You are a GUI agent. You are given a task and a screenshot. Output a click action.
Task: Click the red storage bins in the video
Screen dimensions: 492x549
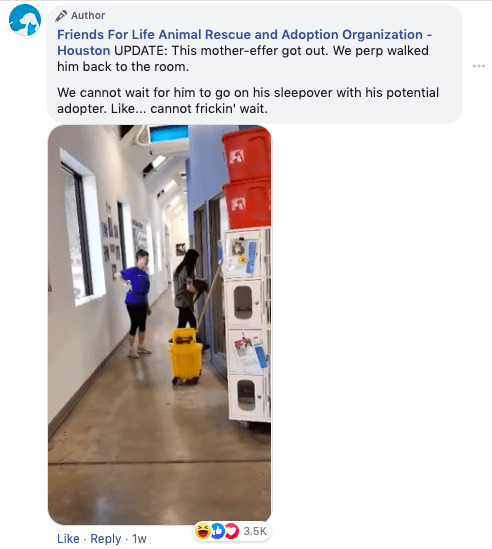[247, 178]
